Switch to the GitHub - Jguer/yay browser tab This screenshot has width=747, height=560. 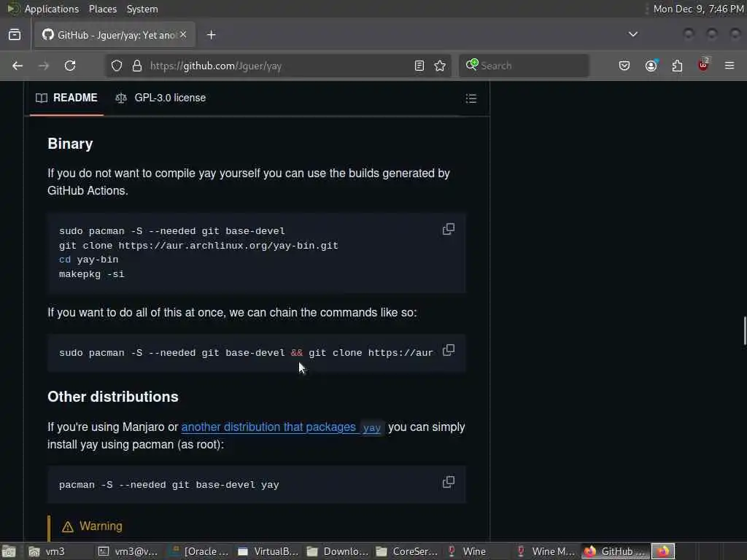tap(115, 35)
